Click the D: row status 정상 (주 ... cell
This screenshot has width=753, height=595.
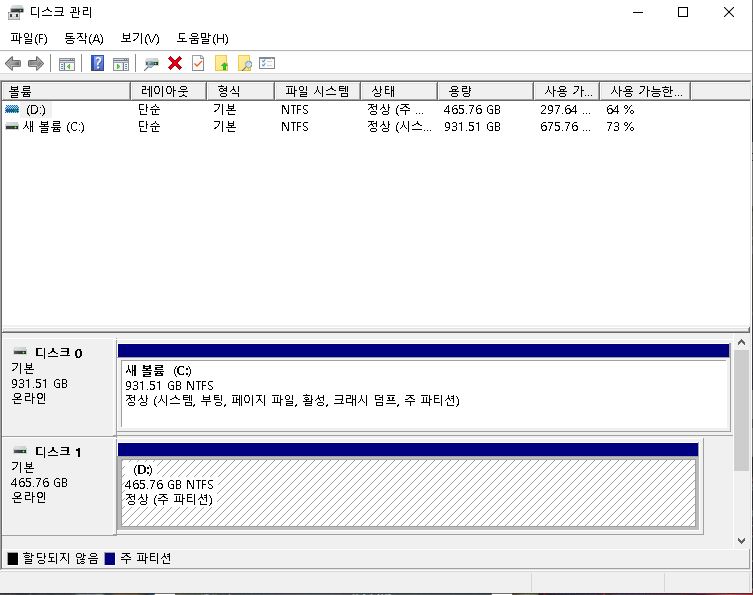[395, 109]
